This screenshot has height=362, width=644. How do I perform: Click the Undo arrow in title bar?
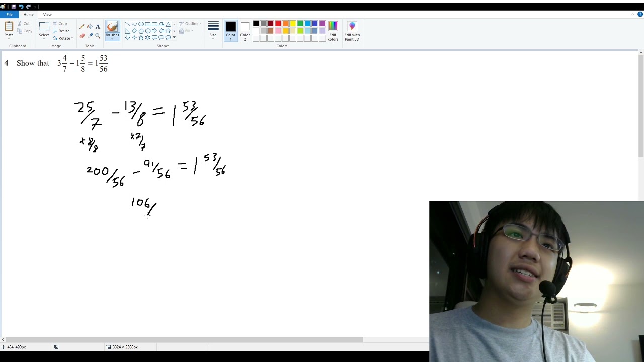tap(21, 7)
